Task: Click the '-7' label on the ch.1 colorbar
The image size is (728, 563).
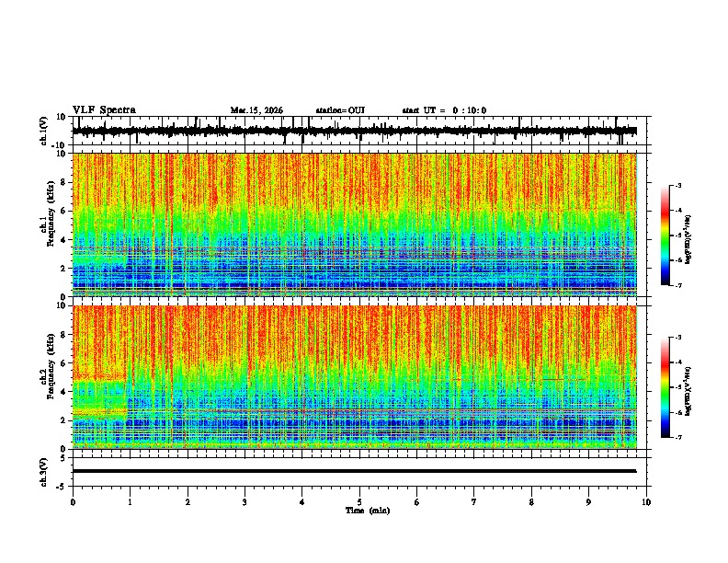Action: click(677, 285)
